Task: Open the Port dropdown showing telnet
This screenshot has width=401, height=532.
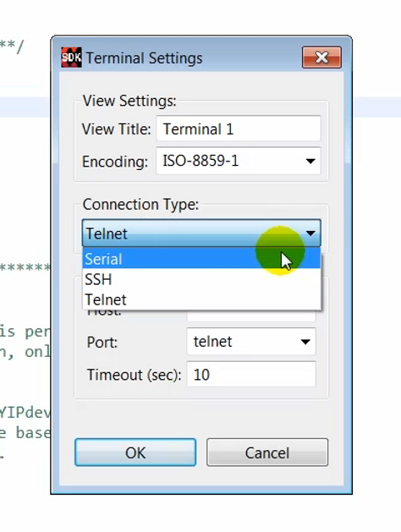Action: point(251,342)
